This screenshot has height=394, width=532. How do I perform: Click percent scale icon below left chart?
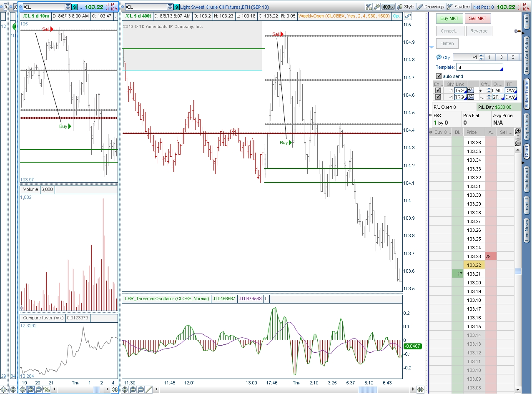(x=46, y=389)
